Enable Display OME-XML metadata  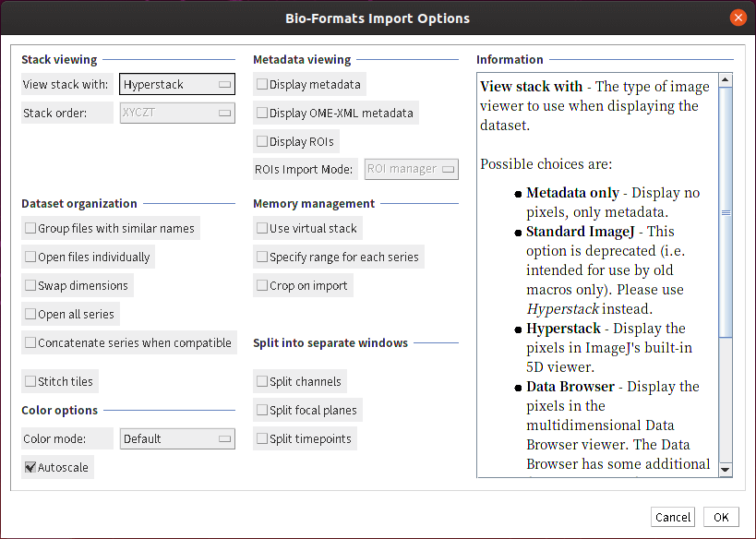pyautogui.click(x=262, y=113)
